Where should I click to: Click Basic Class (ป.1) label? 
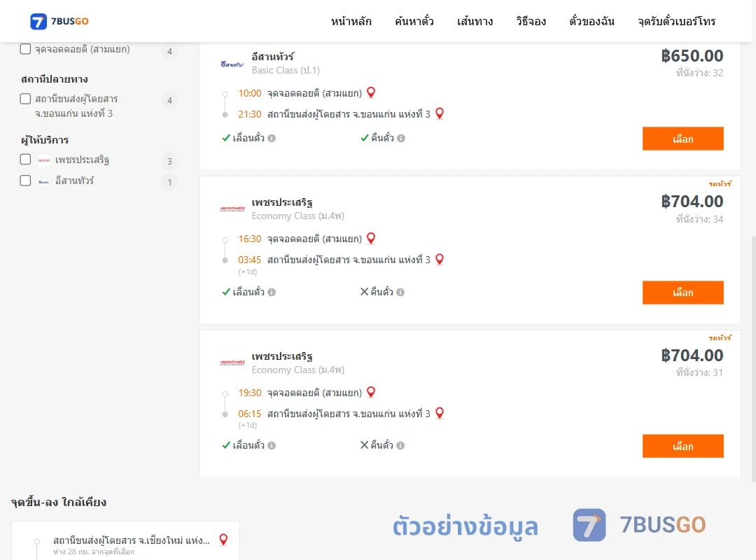click(286, 71)
